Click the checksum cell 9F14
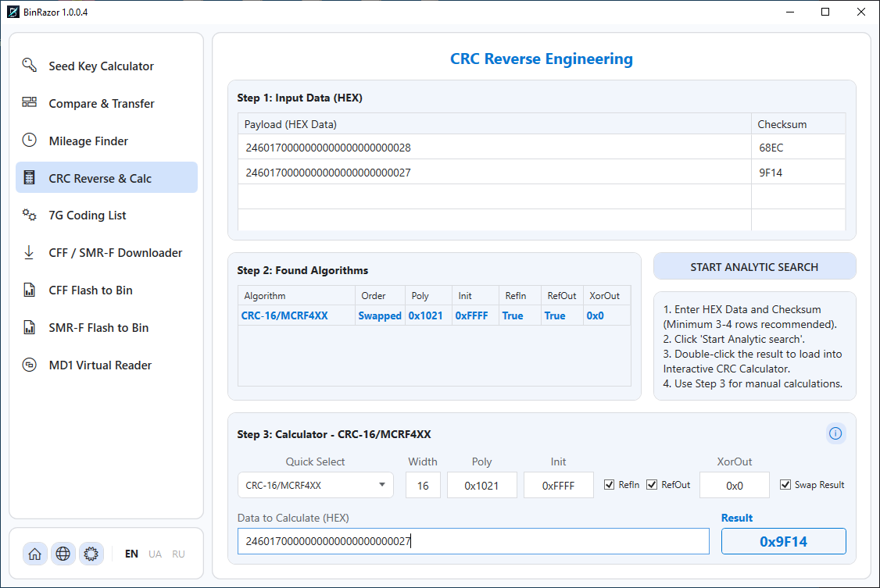Image resolution: width=880 pixels, height=588 pixels. pyautogui.click(x=798, y=172)
